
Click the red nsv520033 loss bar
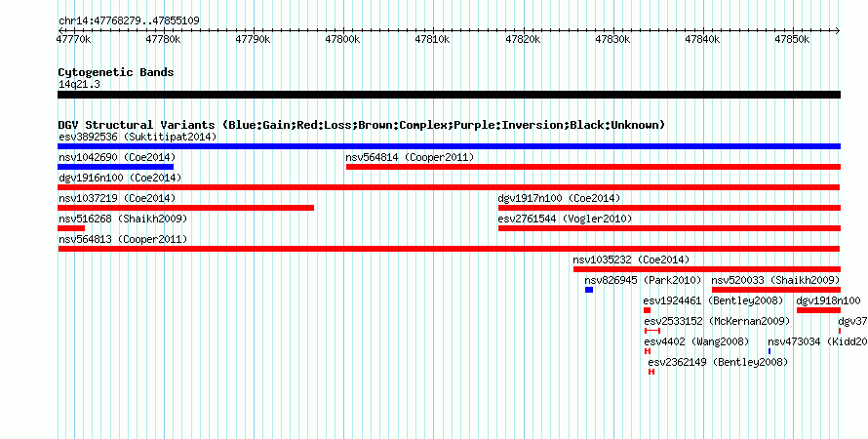point(776,290)
